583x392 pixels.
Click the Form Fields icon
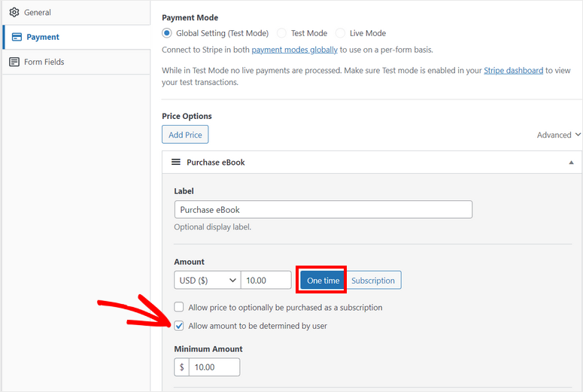tap(14, 62)
